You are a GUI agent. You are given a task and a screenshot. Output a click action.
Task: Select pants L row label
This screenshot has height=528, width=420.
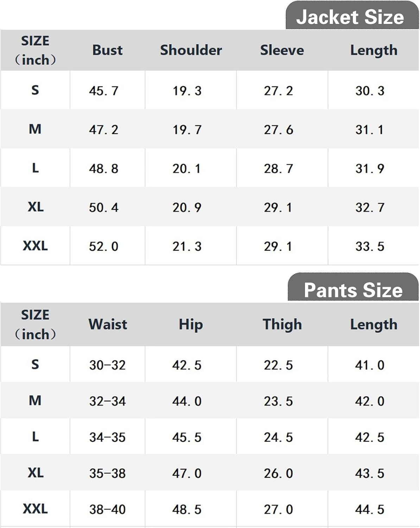[35, 437]
